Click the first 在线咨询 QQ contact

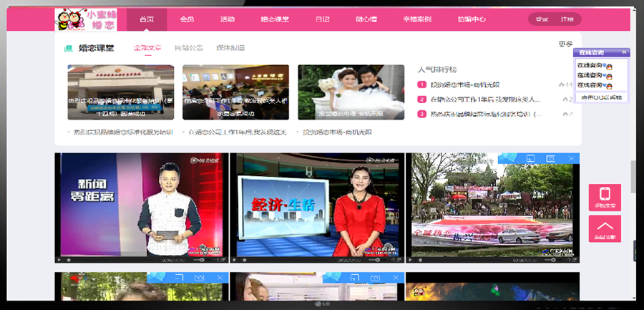(x=590, y=66)
